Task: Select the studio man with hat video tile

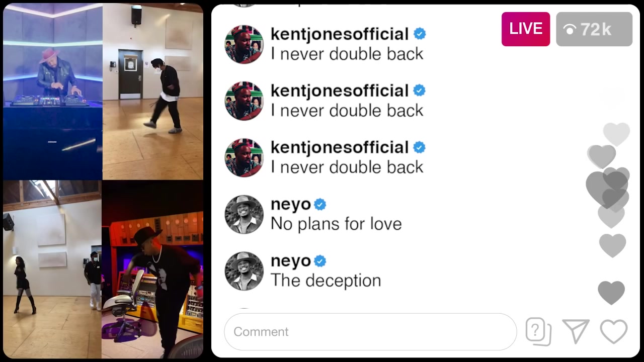Action: [152, 269]
